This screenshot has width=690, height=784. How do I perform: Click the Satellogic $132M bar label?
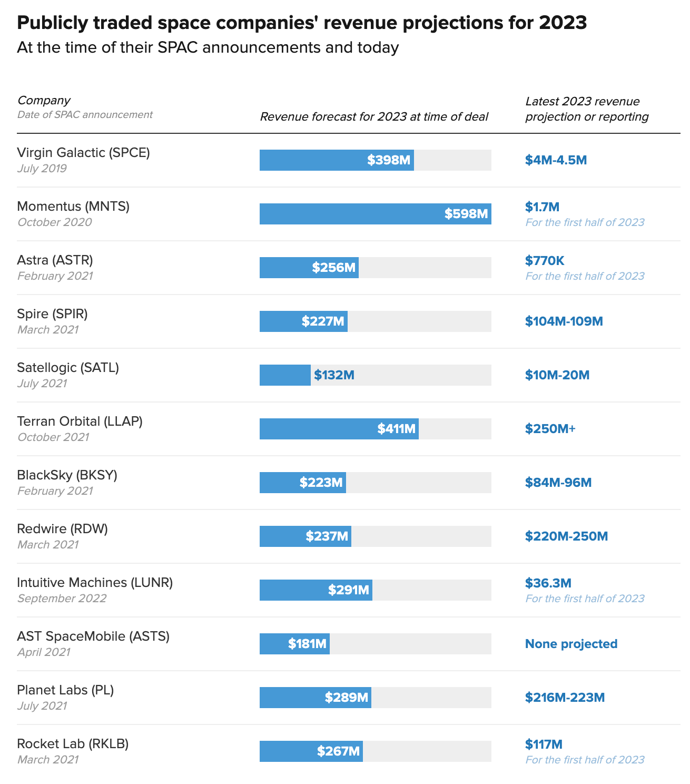tap(334, 375)
